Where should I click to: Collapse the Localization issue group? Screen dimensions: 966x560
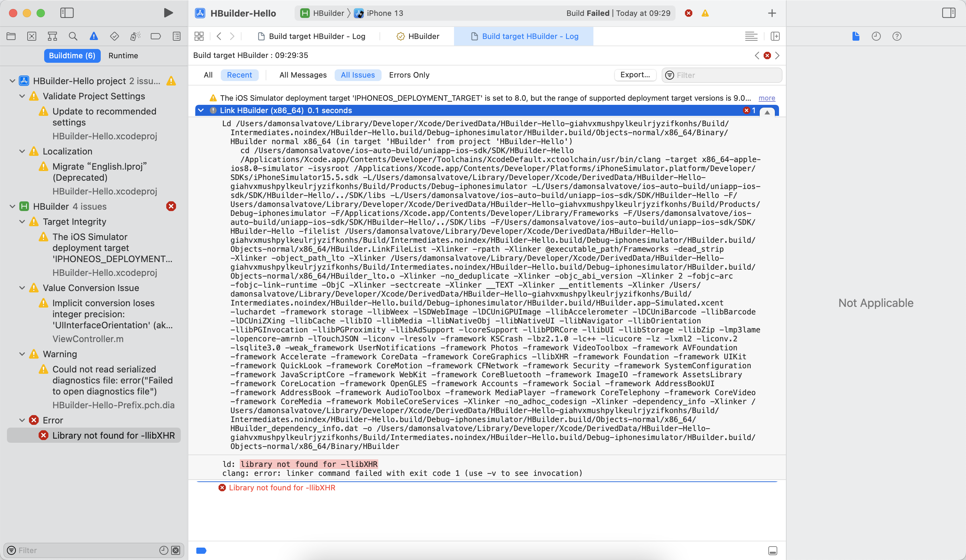coord(22,151)
